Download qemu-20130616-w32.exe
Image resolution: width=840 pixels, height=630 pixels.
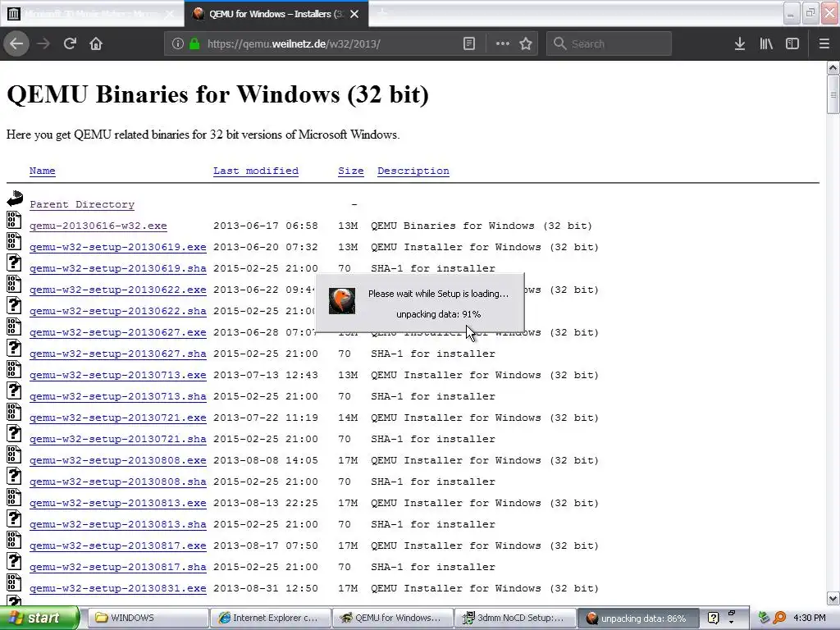98,226
